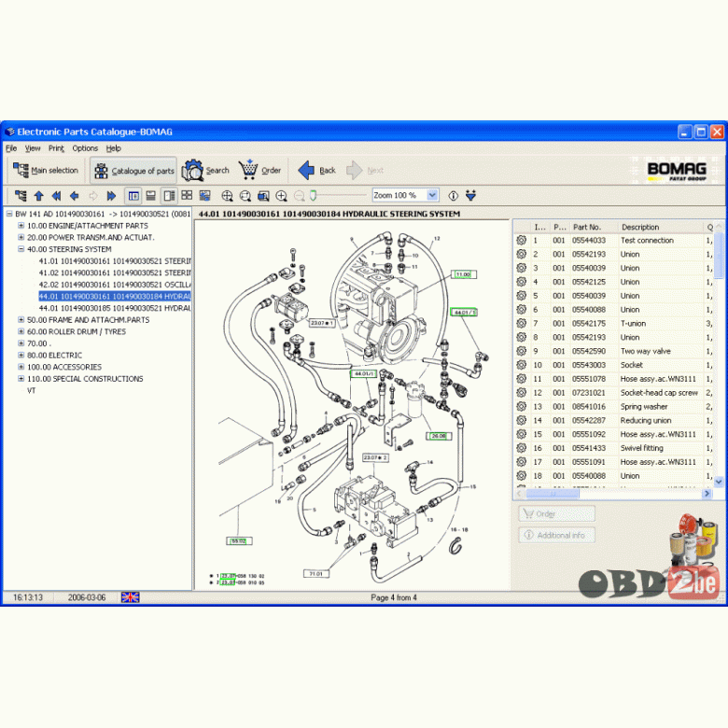The width and height of the screenshot is (728, 728).
Task: Select 44.01 101490030185 HYDRAUL tree entry
Action: click(x=115, y=308)
